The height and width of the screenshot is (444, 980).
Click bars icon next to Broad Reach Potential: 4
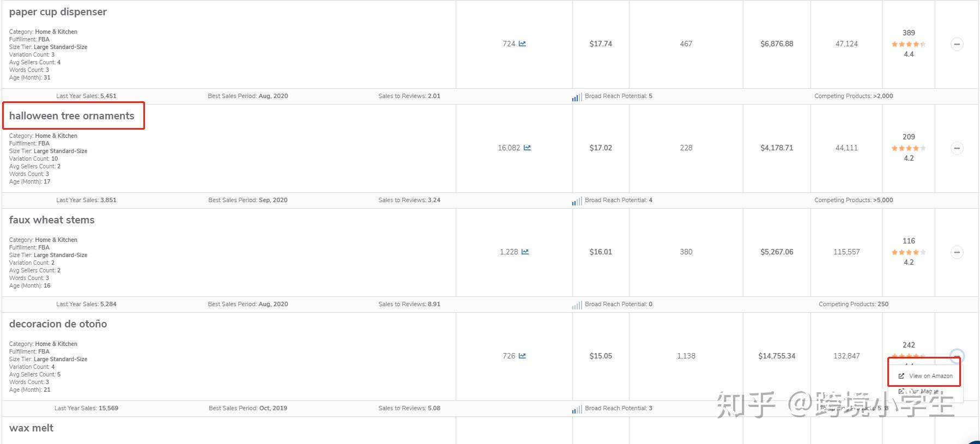[577, 200]
